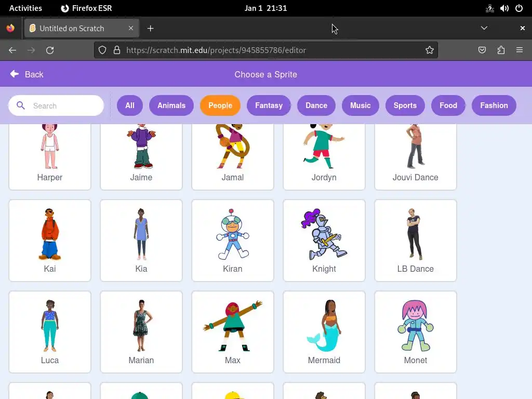Click the magnifier search icon
Viewport: 532px width, 399px height.
21,105
